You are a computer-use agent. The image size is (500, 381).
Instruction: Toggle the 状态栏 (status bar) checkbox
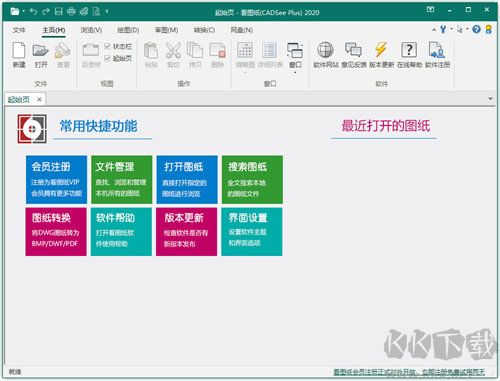coord(107,46)
